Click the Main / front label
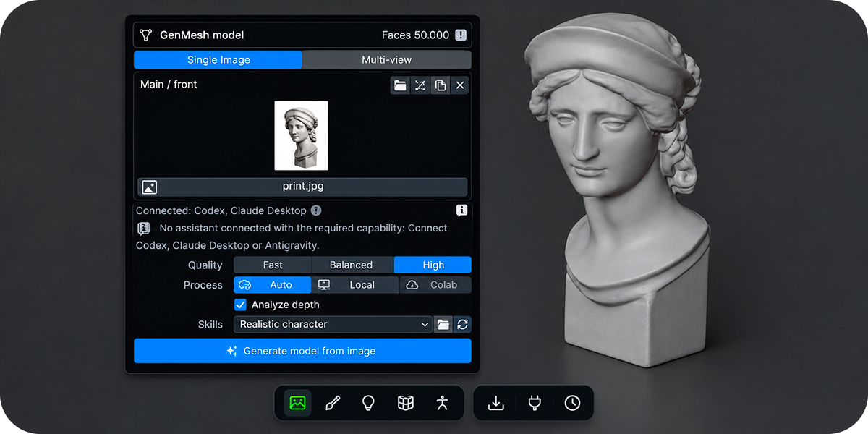This screenshot has width=868, height=434. coord(169,85)
